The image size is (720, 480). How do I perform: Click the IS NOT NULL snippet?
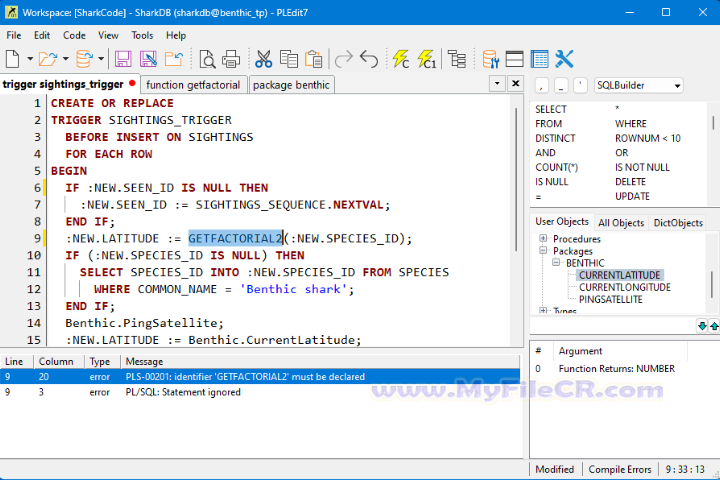[x=642, y=167]
